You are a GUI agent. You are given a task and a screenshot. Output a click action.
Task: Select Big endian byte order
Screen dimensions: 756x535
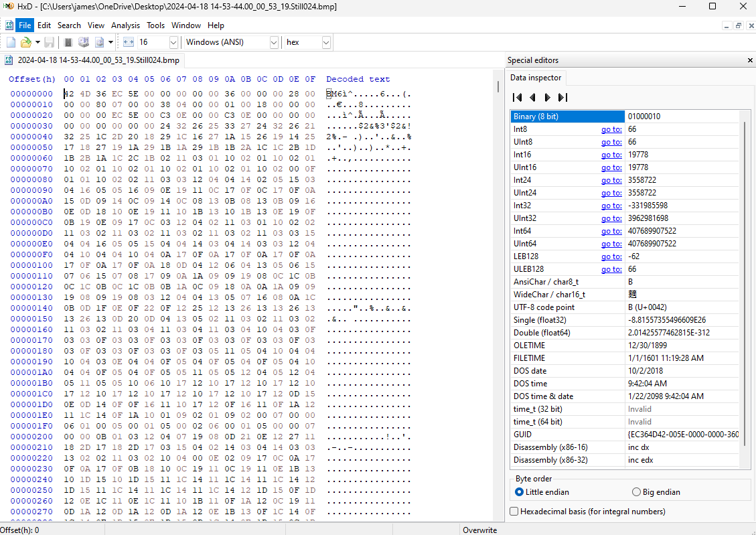[636, 492]
